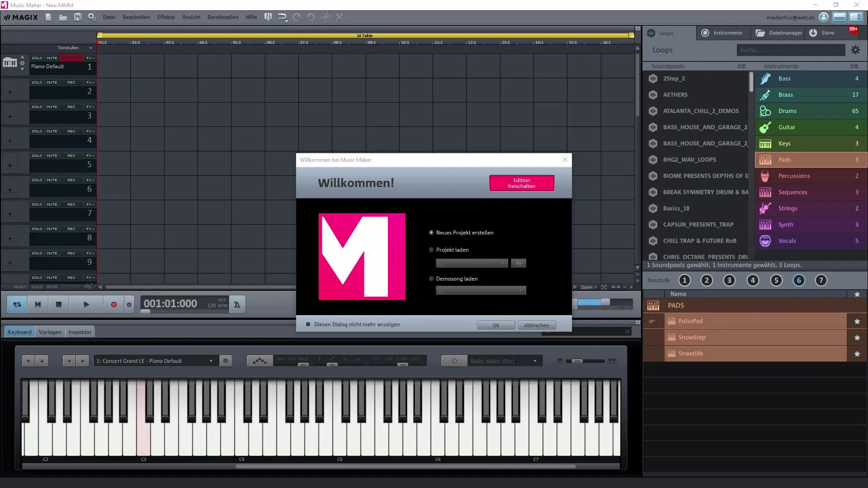
Task: Open the Bearbeiten menu
Action: [x=136, y=17]
